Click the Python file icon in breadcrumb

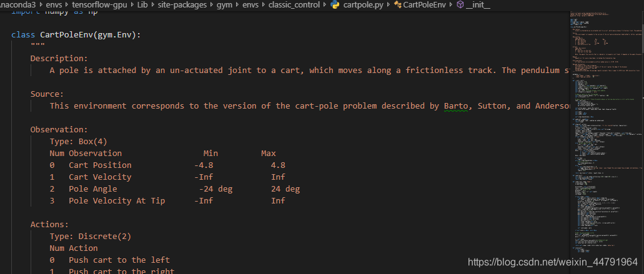pos(335,5)
